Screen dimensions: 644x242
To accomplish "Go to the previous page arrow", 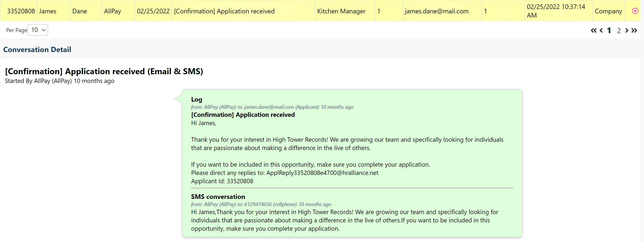I will tap(601, 30).
